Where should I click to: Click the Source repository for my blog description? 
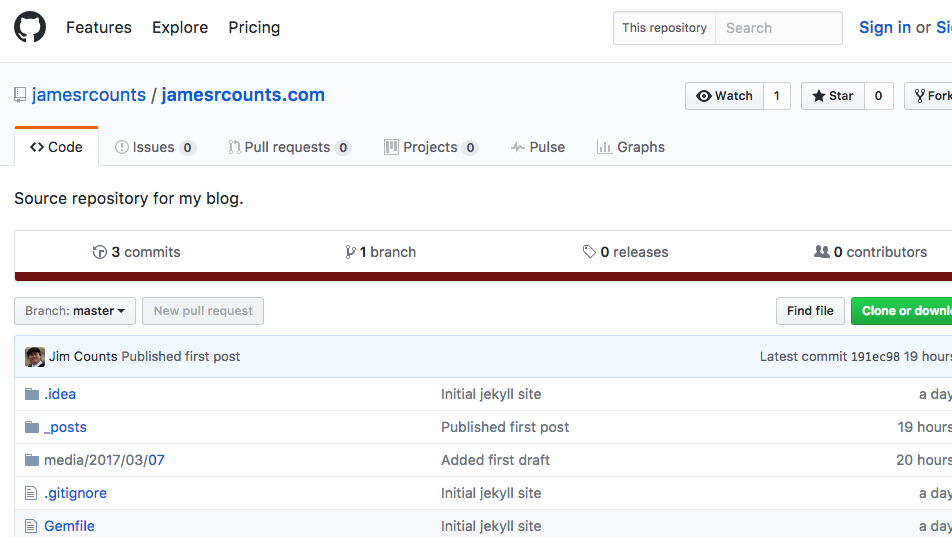[129, 199]
